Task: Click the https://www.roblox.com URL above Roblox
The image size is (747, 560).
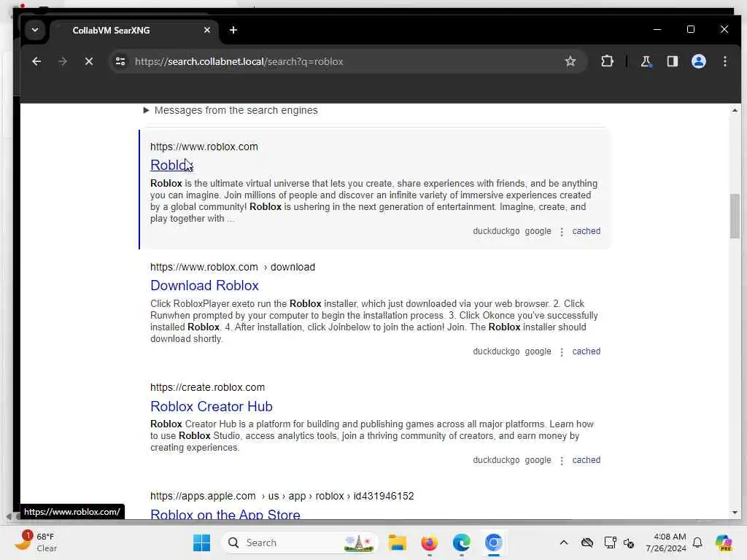Action: pos(204,147)
